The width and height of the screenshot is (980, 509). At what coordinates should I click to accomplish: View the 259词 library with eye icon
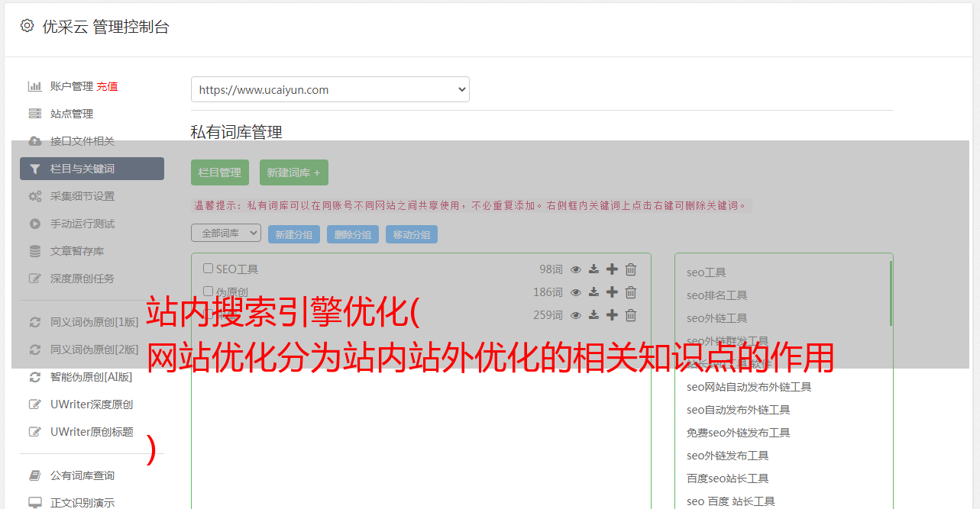tap(576, 315)
